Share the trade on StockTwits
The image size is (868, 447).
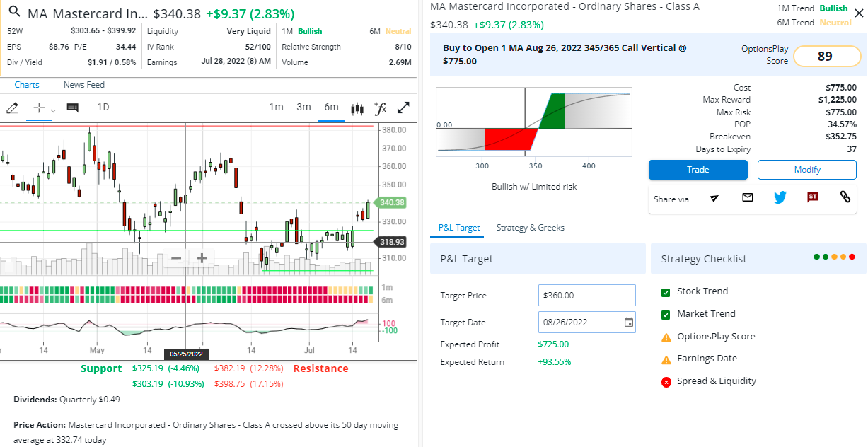813,197
